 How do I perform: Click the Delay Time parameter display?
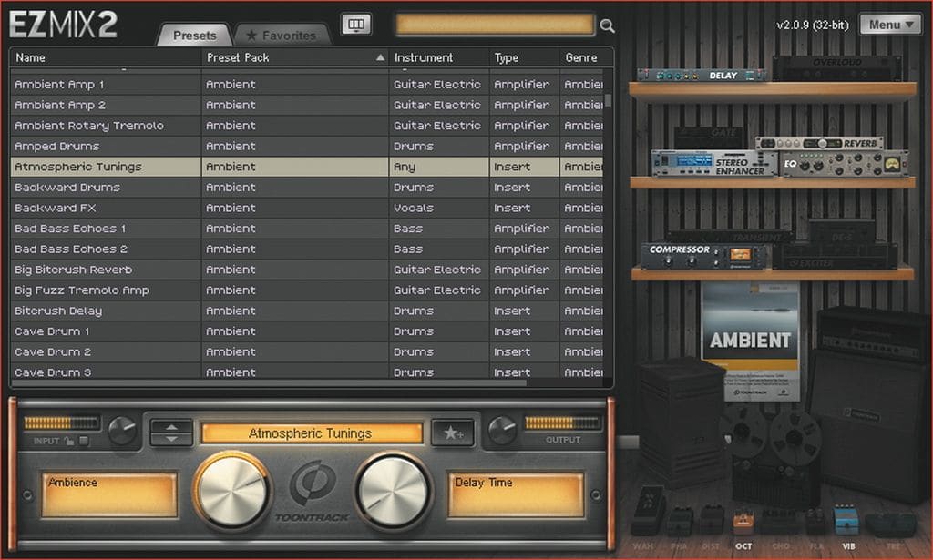tap(516, 494)
